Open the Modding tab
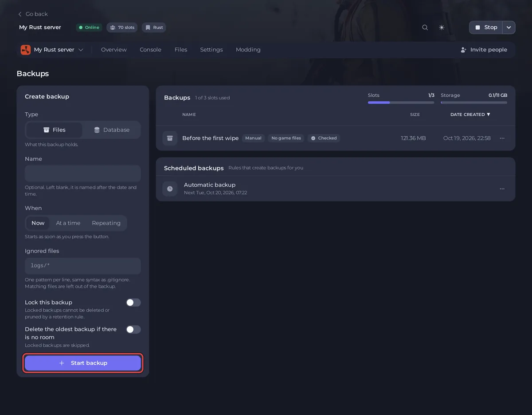This screenshot has width=532, height=415. [x=248, y=50]
